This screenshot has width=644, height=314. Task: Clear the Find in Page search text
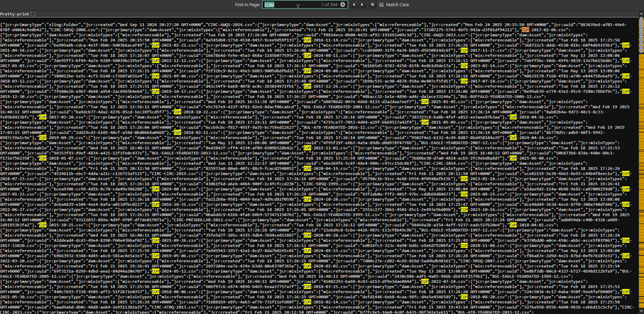[x=343, y=5]
